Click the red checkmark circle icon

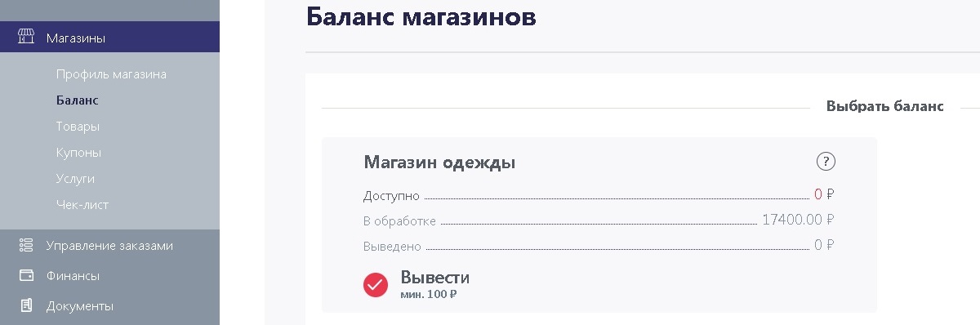pos(375,284)
